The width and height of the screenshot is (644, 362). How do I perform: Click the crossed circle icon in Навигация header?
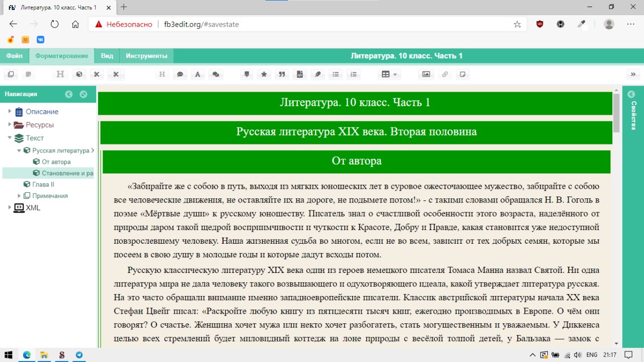tap(84, 94)
